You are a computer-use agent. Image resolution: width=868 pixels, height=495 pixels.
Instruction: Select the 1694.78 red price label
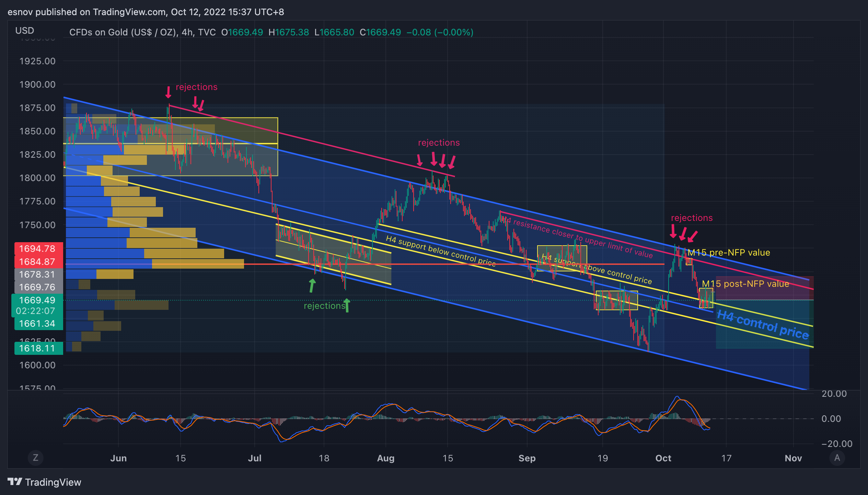click(x=39, y=249)
